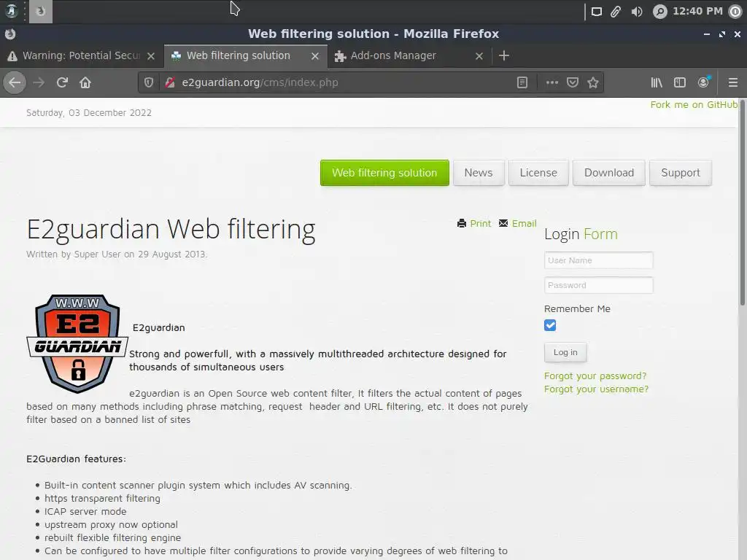Click the Print icon link
Viewport: 747px width, 560px height.
click(474, 223)
